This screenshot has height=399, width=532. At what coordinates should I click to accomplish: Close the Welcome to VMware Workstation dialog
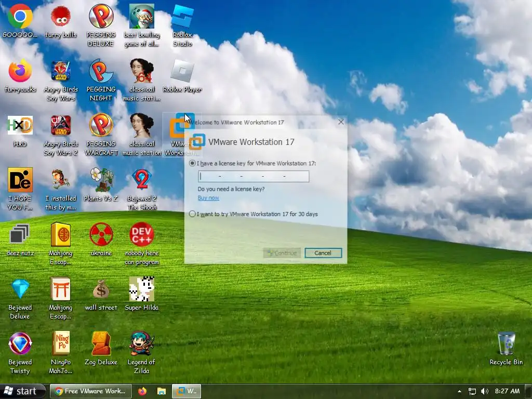tap(341, 122)
